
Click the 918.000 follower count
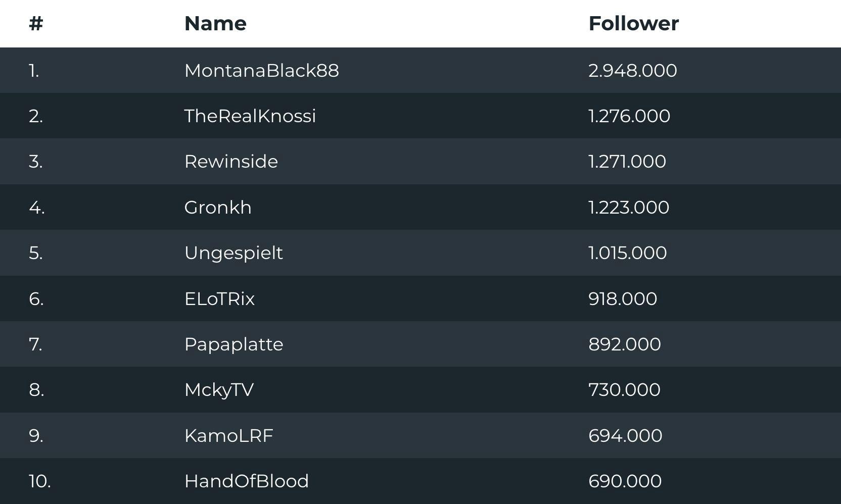point(623,299)
